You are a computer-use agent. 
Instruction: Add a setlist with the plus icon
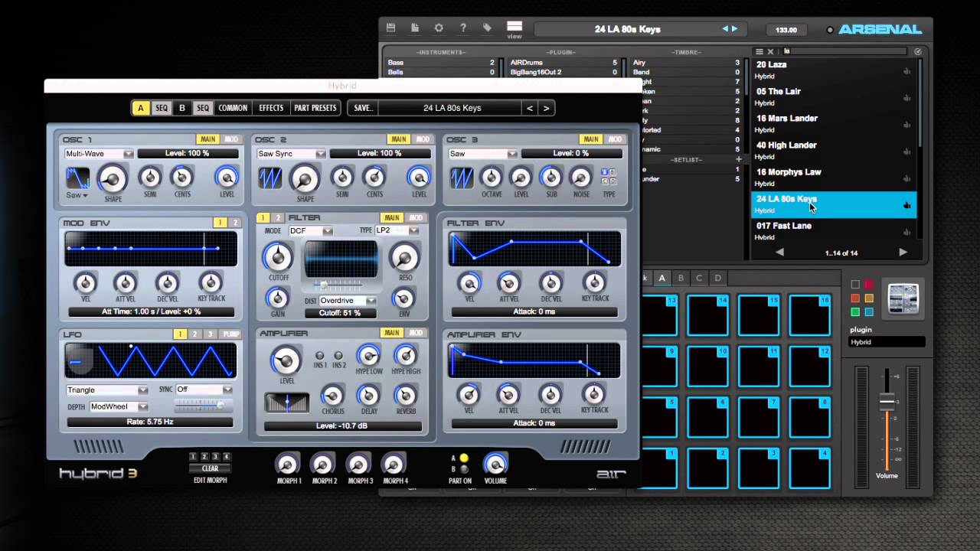[x=739, y=159]
